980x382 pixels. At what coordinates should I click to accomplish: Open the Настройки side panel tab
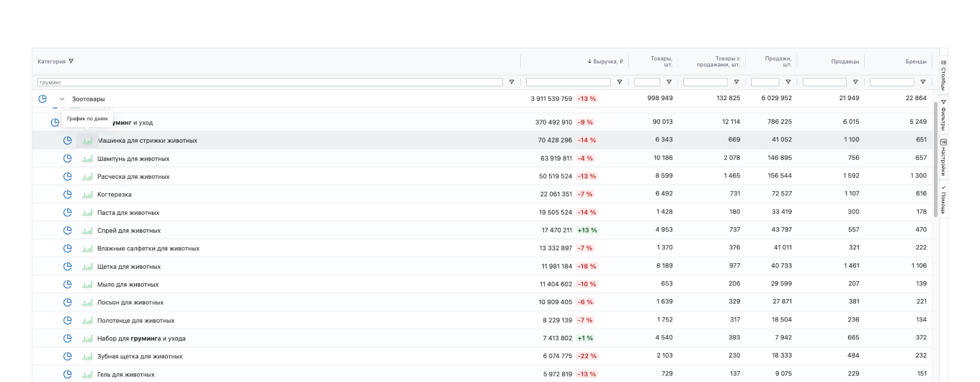(943, 159)
